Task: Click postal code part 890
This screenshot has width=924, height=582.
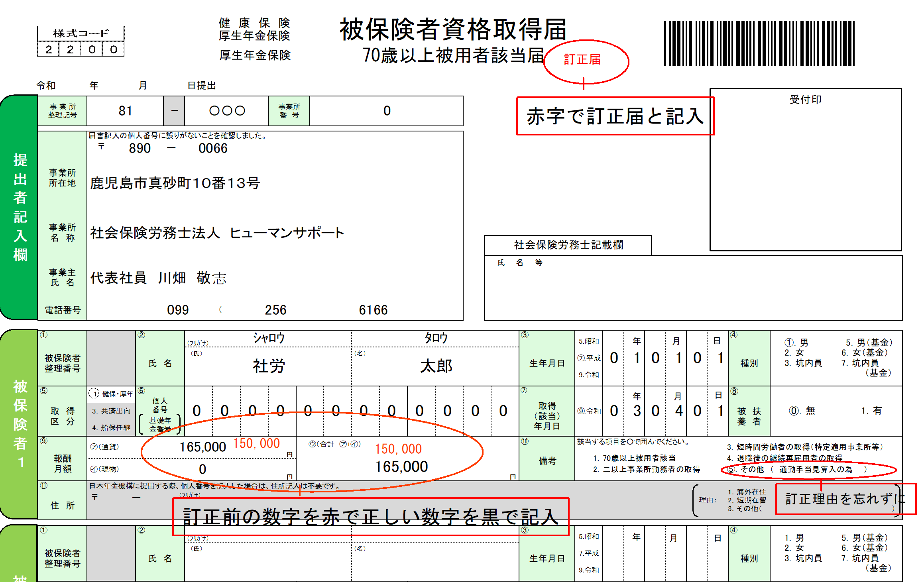Action: (140, 148)
